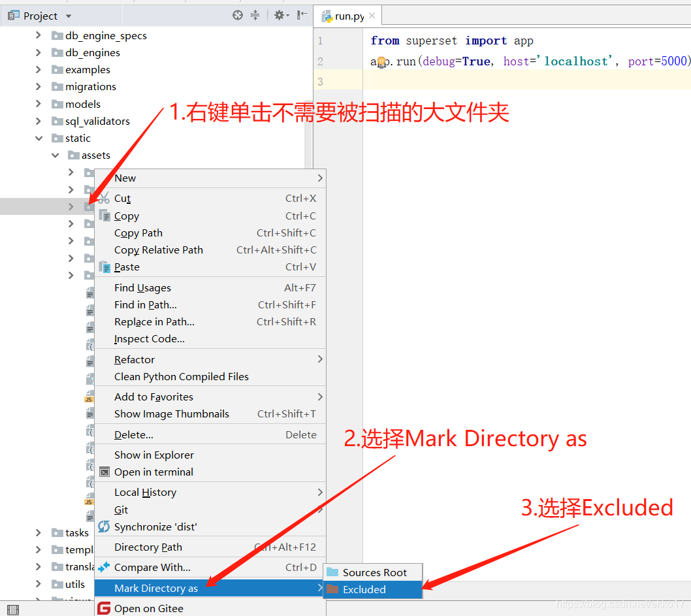Screen dimensions: 691x616
Task: Click the tasks folder icon
Action: [x=57, y=533]
